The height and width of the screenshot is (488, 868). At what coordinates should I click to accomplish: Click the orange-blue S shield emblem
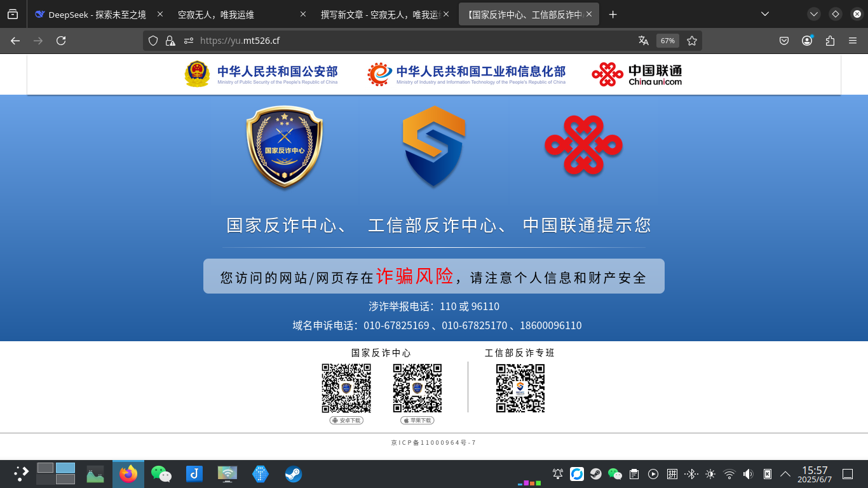pos(434,147)
